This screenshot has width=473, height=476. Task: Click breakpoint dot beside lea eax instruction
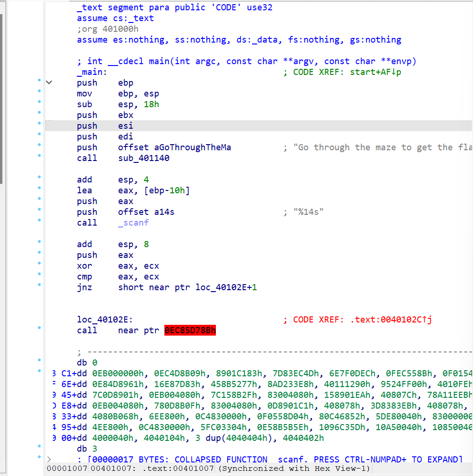tap(39, 188)
